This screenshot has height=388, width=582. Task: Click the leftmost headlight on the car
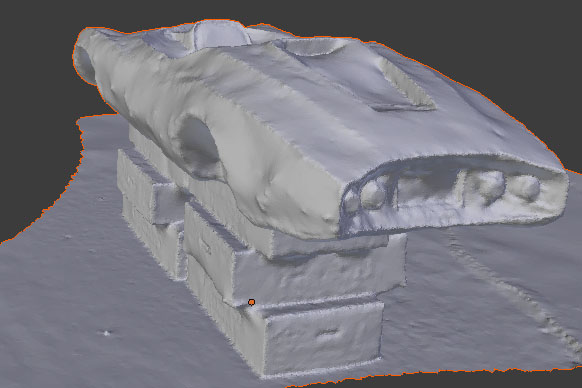[351, 202]
